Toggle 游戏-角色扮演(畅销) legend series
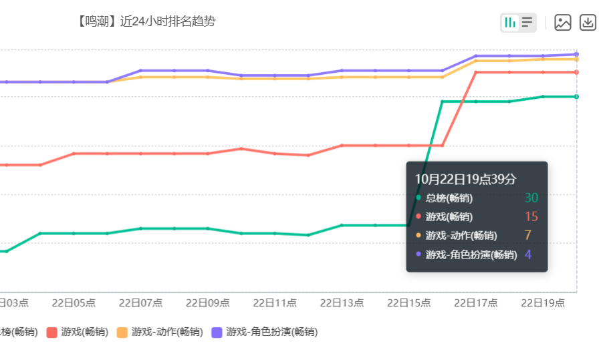 pos(265,332)
